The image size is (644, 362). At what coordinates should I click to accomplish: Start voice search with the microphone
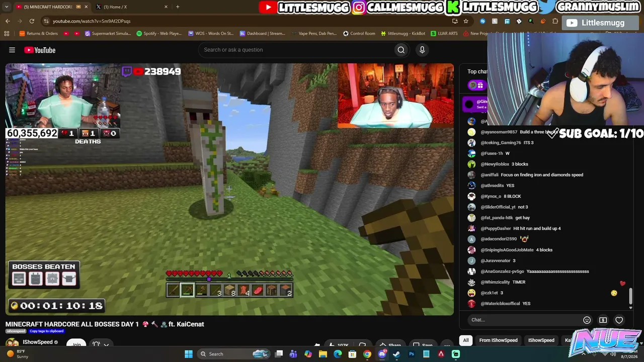click(x=422, y=50)
